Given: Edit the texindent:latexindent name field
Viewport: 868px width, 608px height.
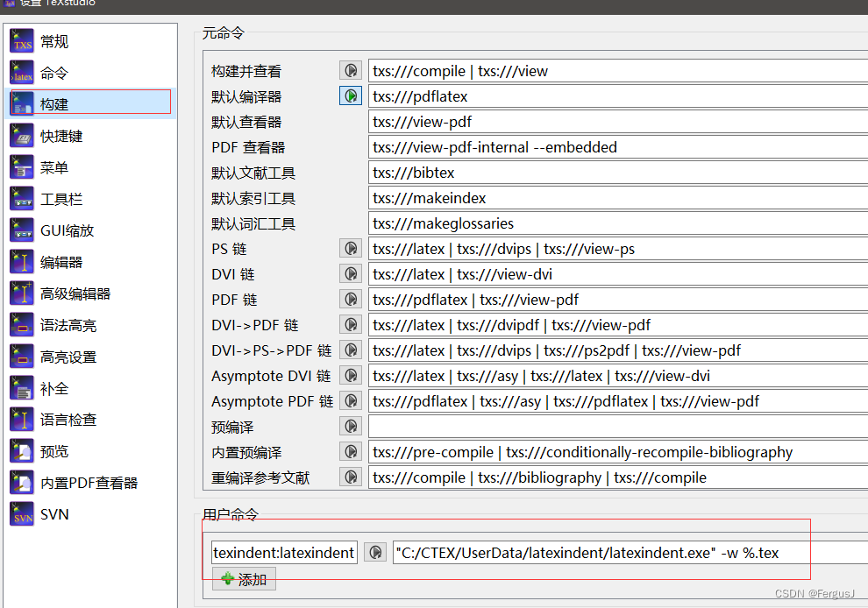Looking at the screenshot, I should click(x=285, y=552).
